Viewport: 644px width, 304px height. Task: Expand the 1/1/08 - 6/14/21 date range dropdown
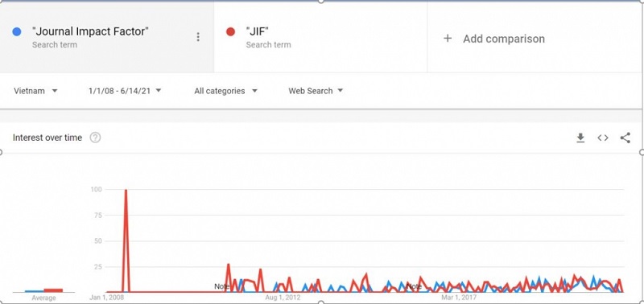(125, 91)
